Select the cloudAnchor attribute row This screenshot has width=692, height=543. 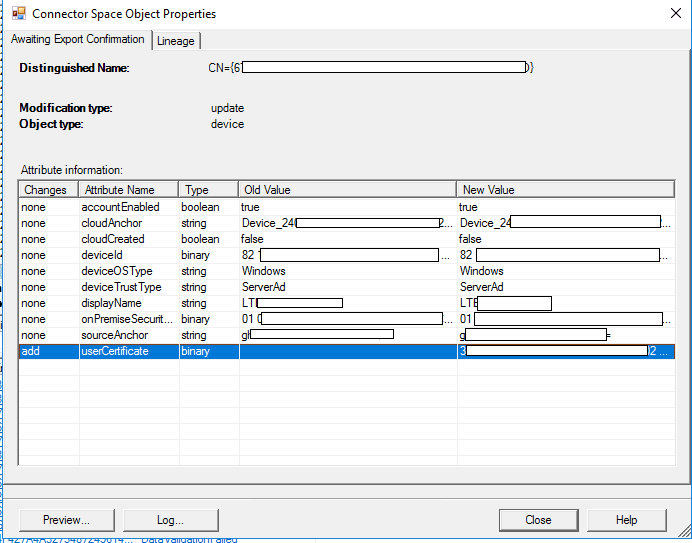(347, 223)
